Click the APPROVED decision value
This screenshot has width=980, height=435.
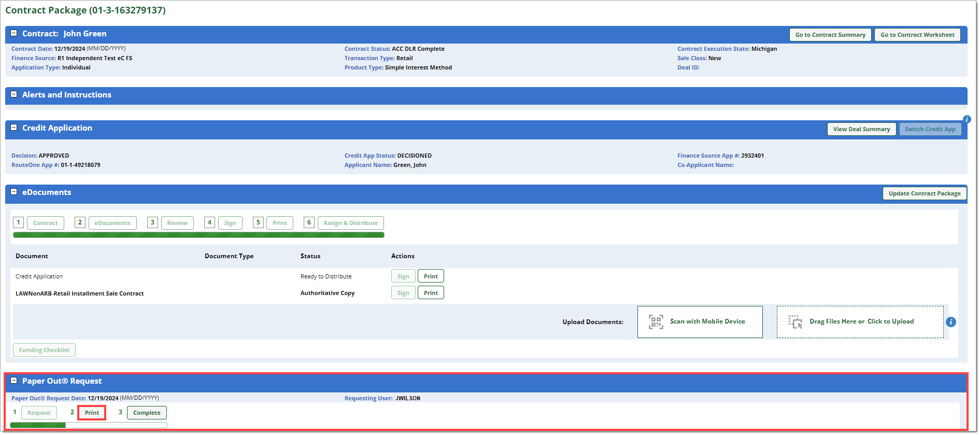tap(54, 156)
